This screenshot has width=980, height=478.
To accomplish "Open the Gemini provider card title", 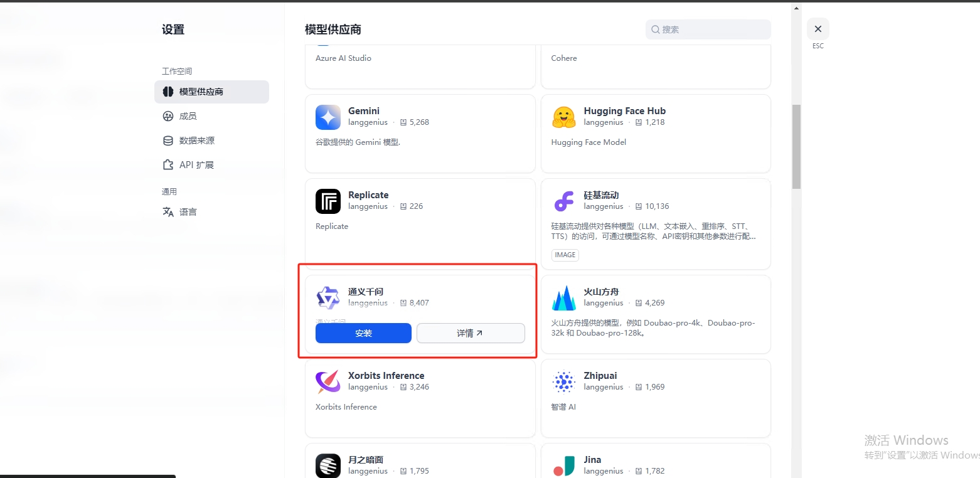I will point(364,111).
